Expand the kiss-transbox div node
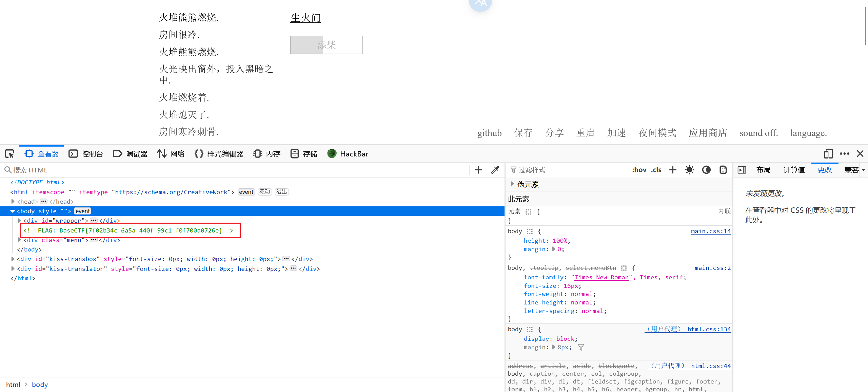 (13, 259)
